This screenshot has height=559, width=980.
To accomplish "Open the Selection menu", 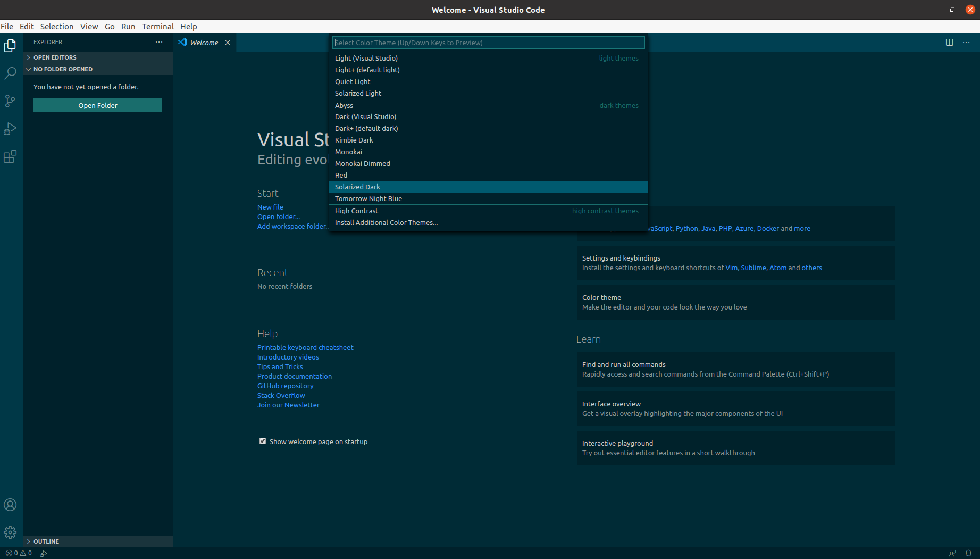I will [57, 26].
